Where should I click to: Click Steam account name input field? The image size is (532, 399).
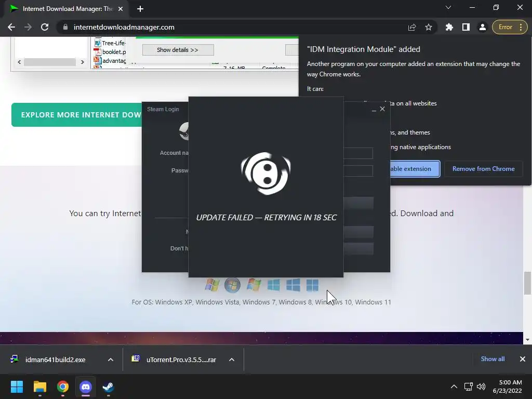tap(358, 153)
